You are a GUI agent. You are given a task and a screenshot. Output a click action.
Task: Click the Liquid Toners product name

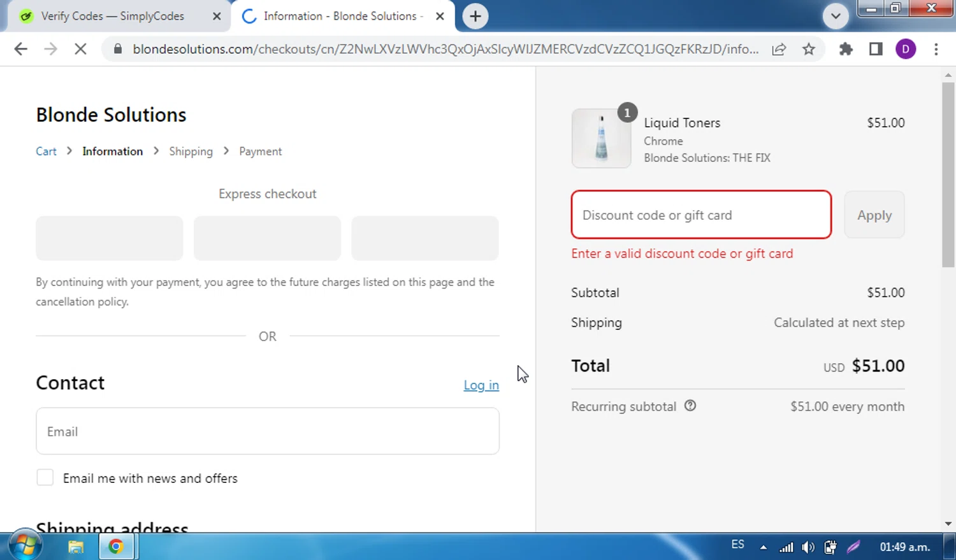(682, 123)
